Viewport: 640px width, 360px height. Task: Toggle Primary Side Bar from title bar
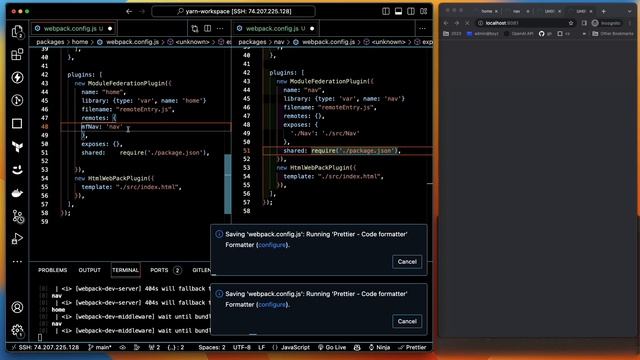click(x=386, y=11)
